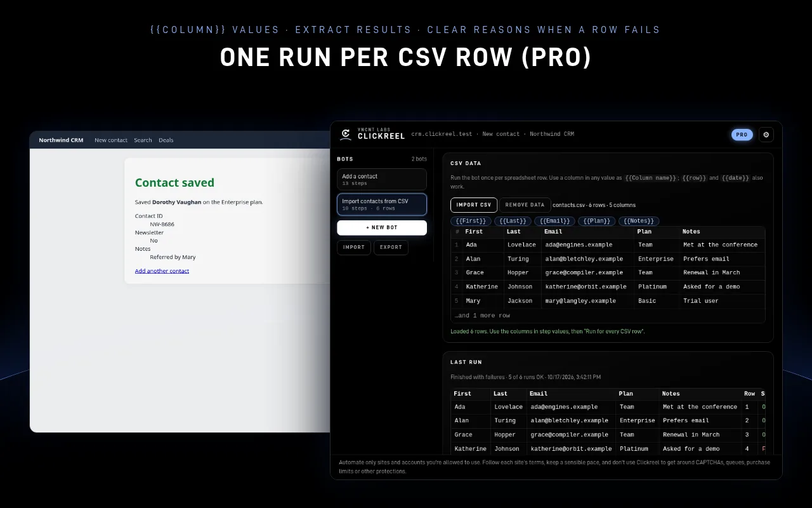Viewport: 812px width, 508px height.
Task: Click the {{Plan}} column chip
Action: coord(597,221)
